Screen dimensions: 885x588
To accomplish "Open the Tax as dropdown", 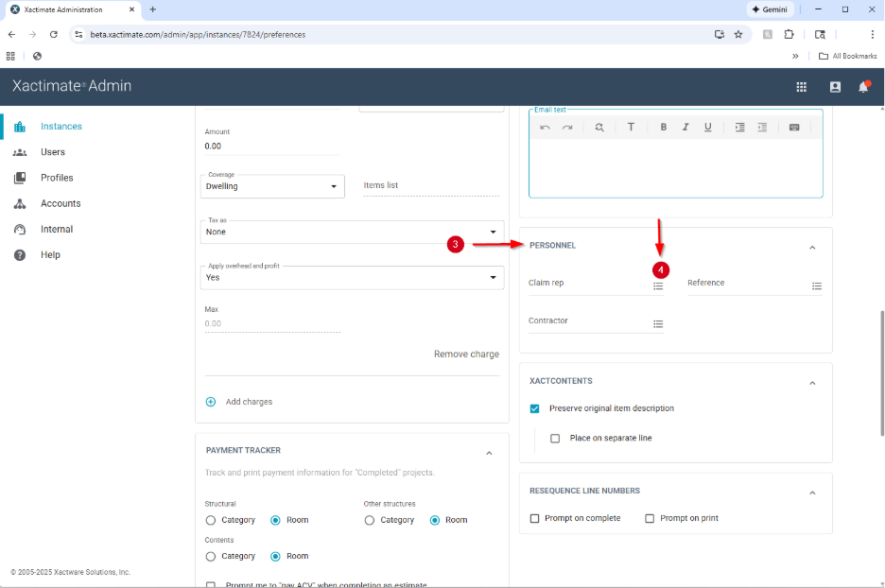I will tap(352, 232).
